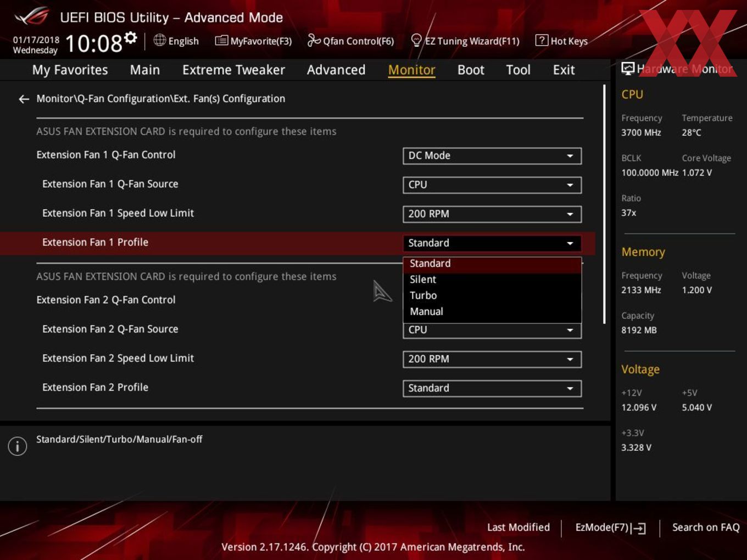The image size is (747, 560).
Task: Click the MyFavorite list icon
Action: (x=221, y=40)
